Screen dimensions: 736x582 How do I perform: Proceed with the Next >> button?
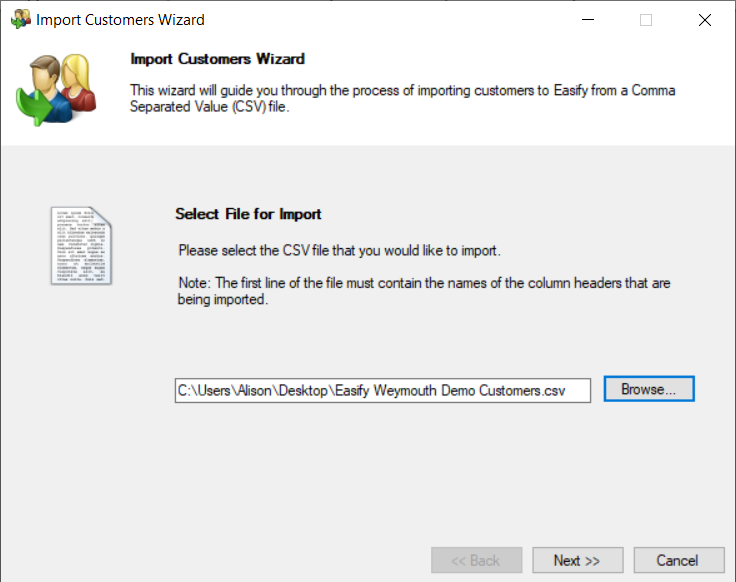click(577, 560)
